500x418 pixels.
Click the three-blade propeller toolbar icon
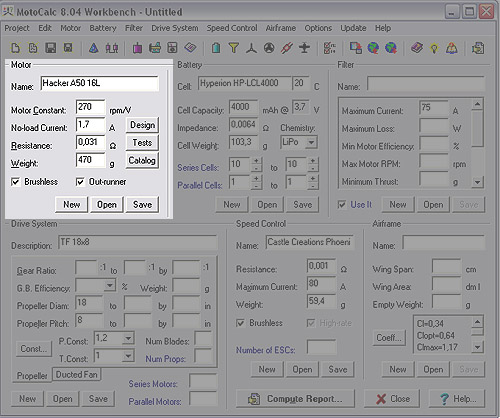pyautogui.click(x=252, y=48)
